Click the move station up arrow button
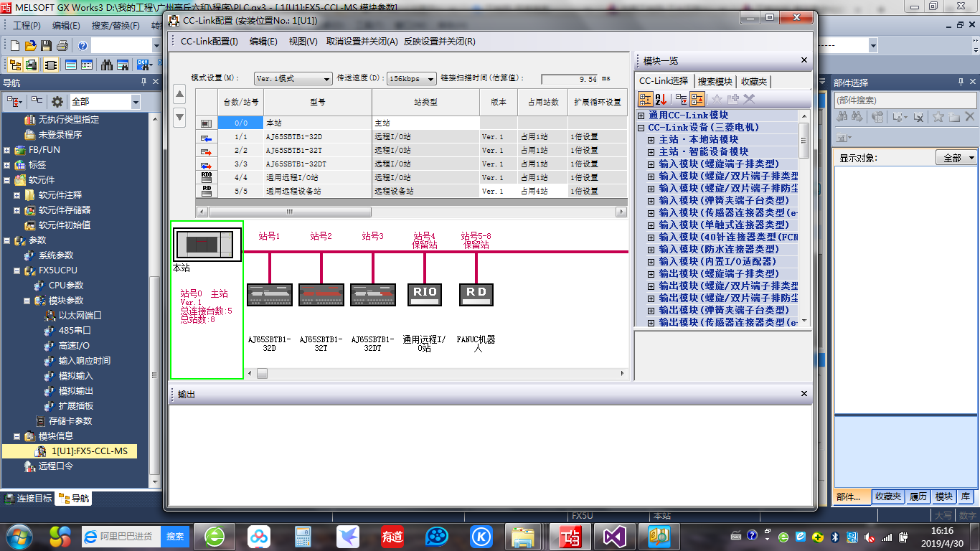Image resolution: width=980 pixels, height=551 pixels. [180, 95]
